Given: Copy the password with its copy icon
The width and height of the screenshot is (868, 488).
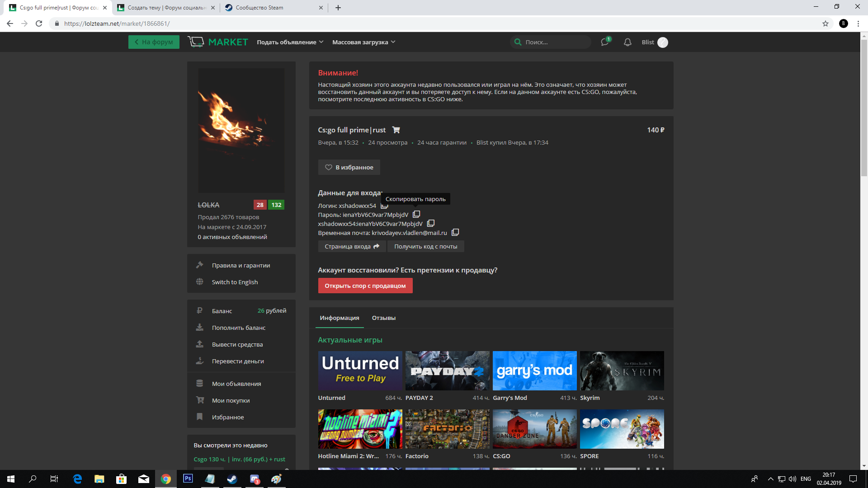Looking at the screenshot, I should 416,214.
